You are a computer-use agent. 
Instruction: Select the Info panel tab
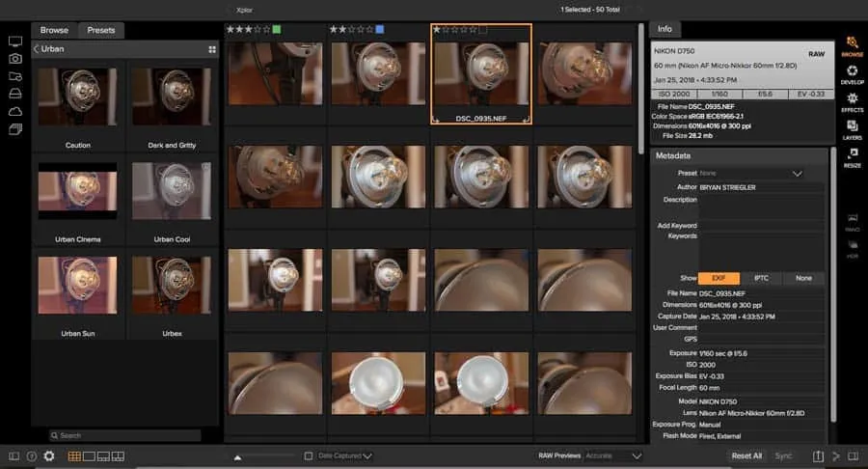tap(665, 29)
